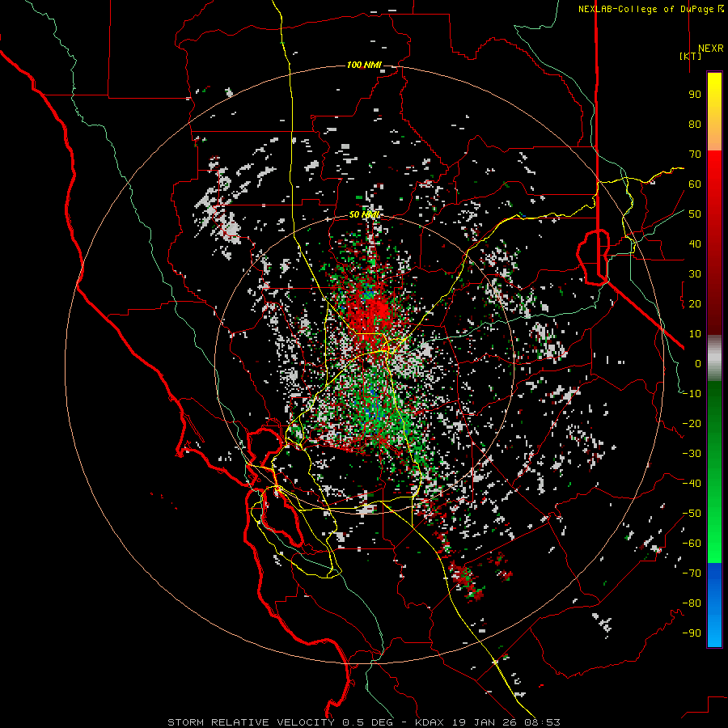Click the 0.5 DEG elevation text
728x728 pixels.
pos(368,722)
